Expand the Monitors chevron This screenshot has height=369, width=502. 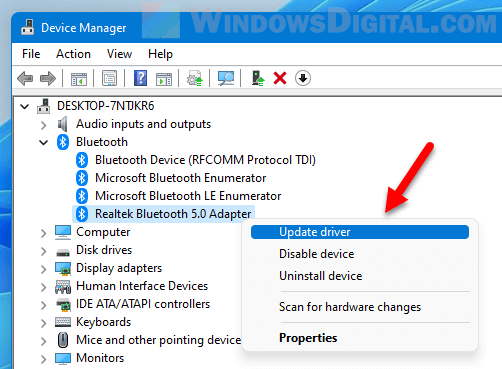pyautogui.click(x=44, y=359)
